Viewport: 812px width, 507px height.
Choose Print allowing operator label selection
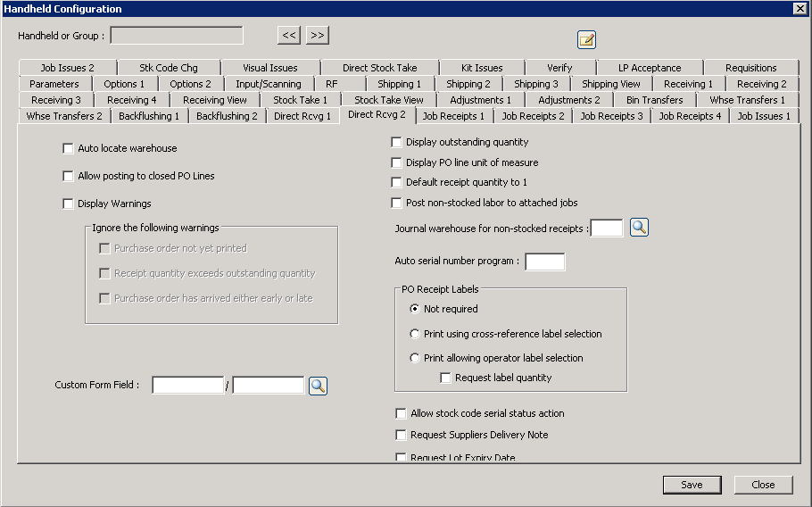pos(415,358)
